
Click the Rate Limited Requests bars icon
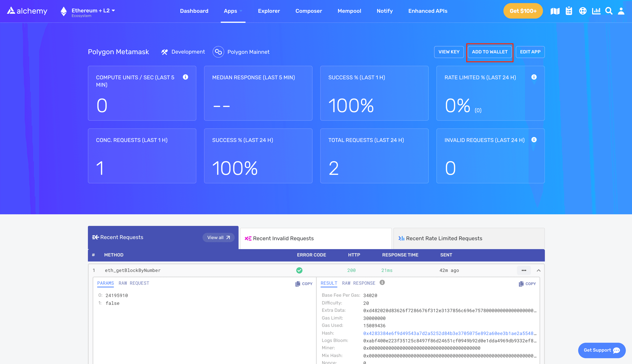coord(401,238)
